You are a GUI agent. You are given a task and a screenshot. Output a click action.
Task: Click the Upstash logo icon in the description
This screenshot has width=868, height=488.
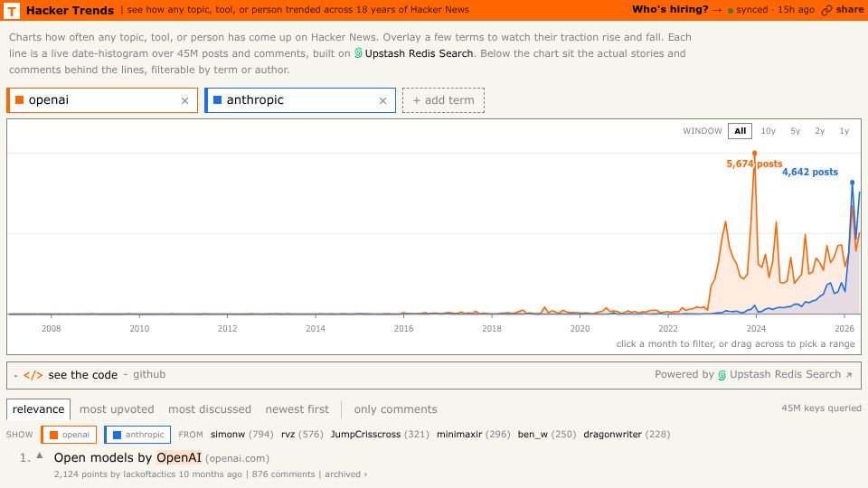[358, 53]
